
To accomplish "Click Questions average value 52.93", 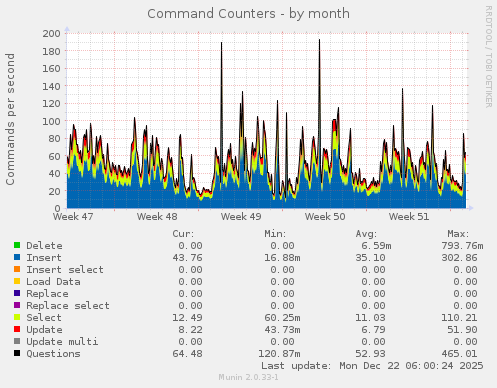I will (370, 354).
